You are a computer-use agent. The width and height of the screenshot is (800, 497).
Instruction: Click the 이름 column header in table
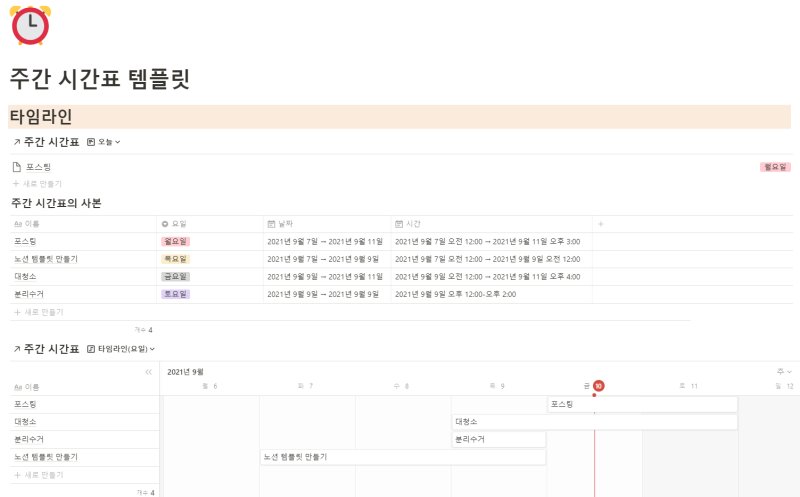(83, 224)
